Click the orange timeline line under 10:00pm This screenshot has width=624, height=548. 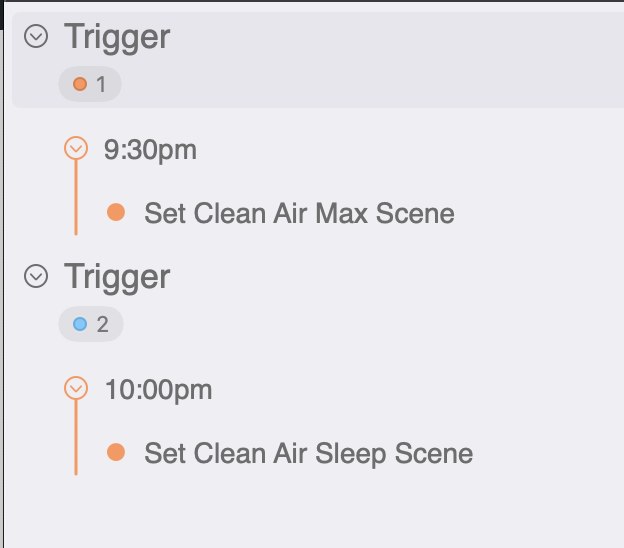click(x=76, y=440)
